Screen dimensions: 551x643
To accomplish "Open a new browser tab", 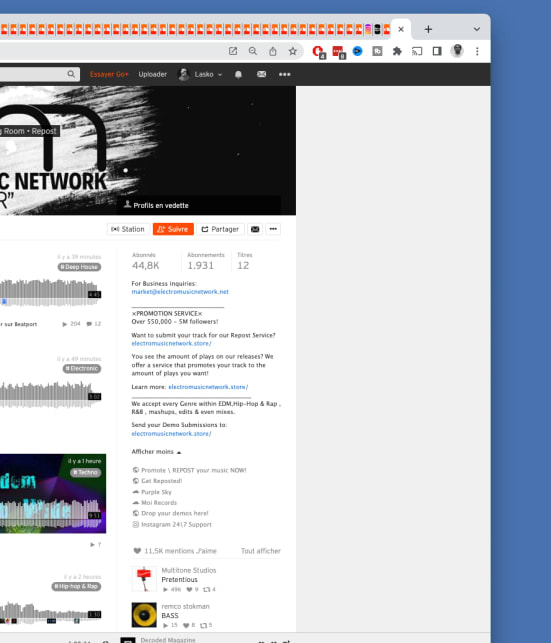I will pos(428,29).
